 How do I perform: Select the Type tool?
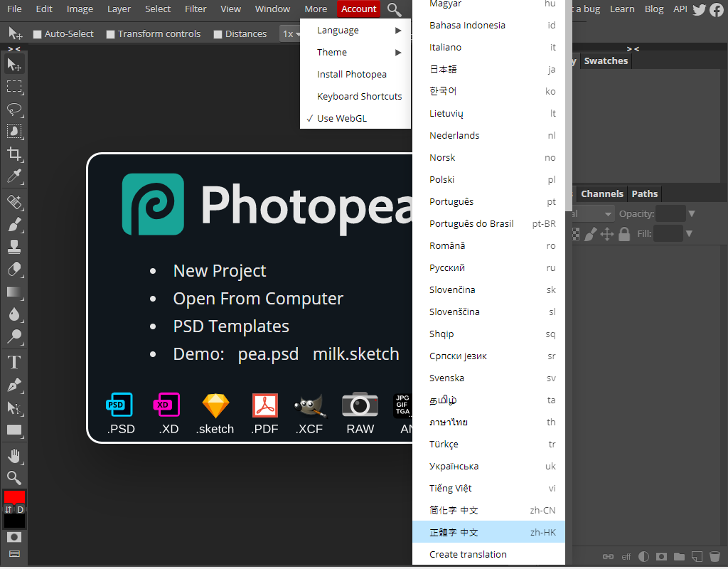[14, 363]
